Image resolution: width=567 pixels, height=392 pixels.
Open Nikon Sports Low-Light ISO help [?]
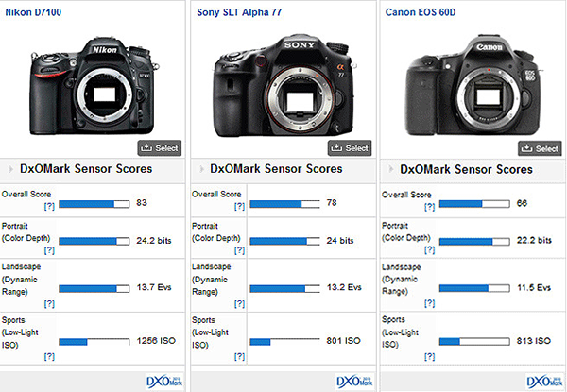(49, 357)
